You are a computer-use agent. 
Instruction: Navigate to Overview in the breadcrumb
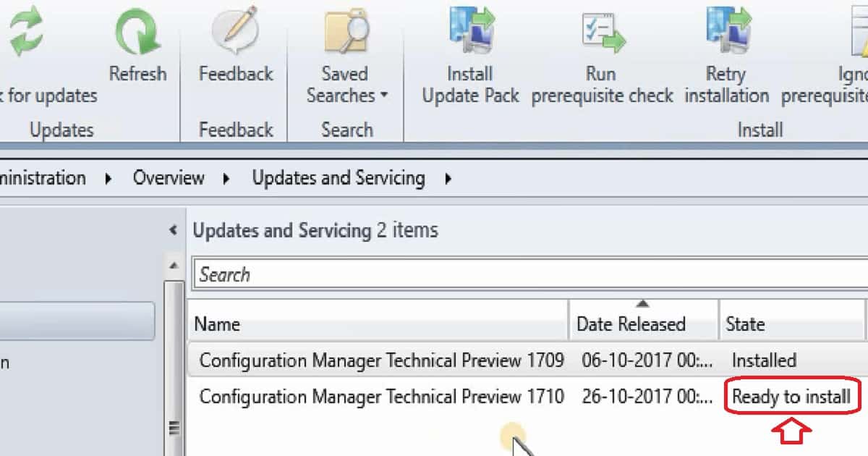point(169,178)
